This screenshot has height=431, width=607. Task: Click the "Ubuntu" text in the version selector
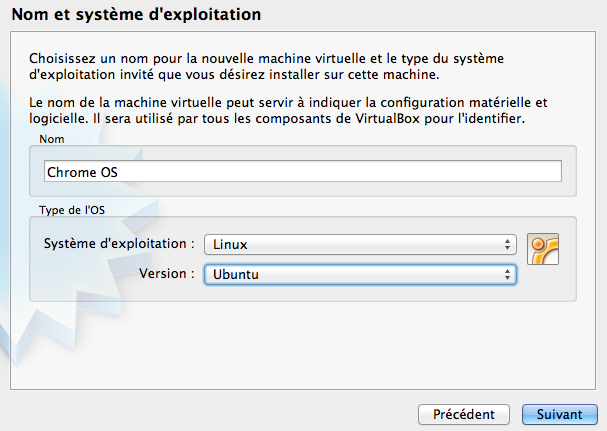point(232,274)
